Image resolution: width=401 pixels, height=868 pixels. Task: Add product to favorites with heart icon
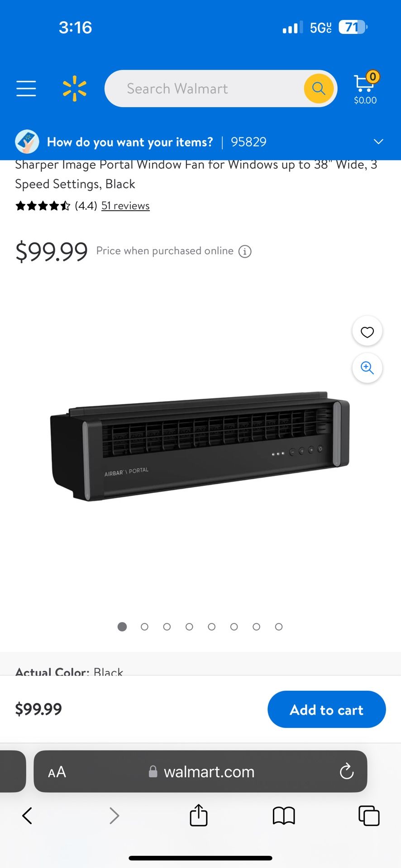(x=367, y=332)
